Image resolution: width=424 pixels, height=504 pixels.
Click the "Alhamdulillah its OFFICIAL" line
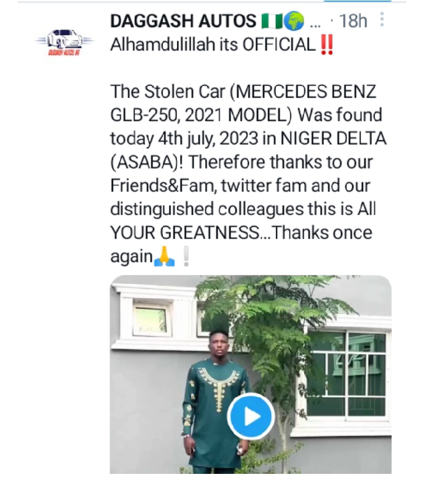tap(214, 45)
